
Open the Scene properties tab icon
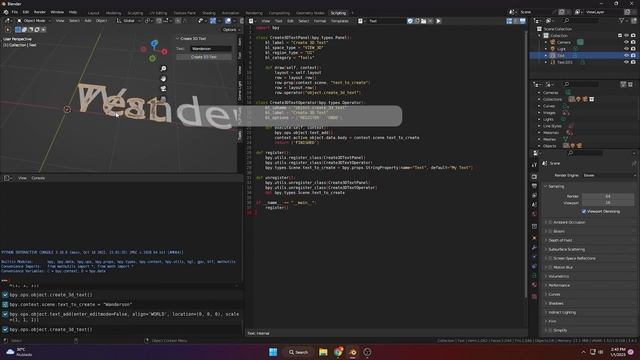pyautogui.click(x=534, y=205)
